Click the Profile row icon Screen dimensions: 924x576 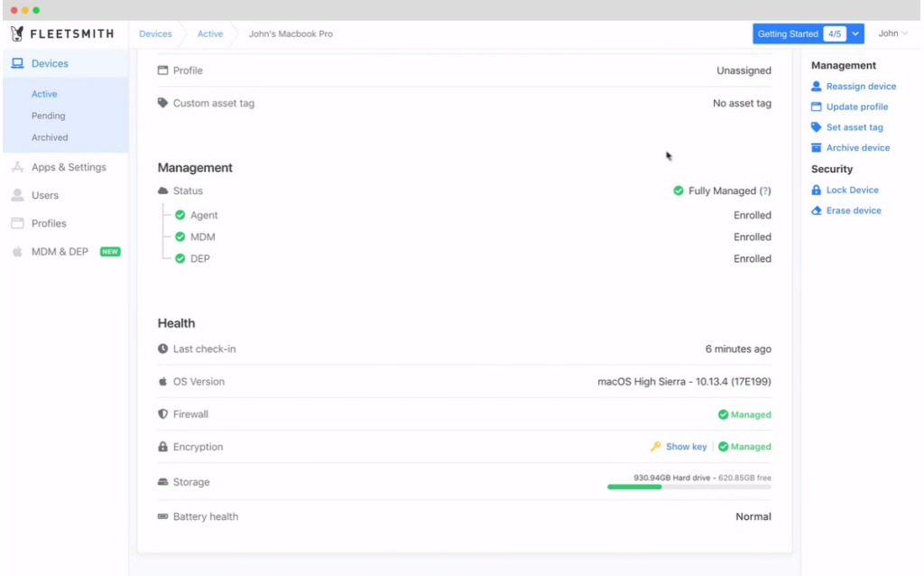click(x=162, y=70)
